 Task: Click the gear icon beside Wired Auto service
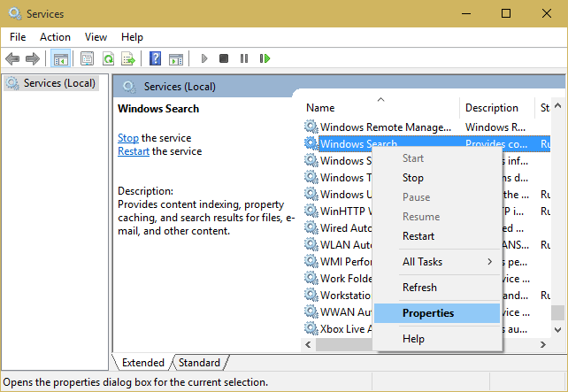[x=311, y=227]
